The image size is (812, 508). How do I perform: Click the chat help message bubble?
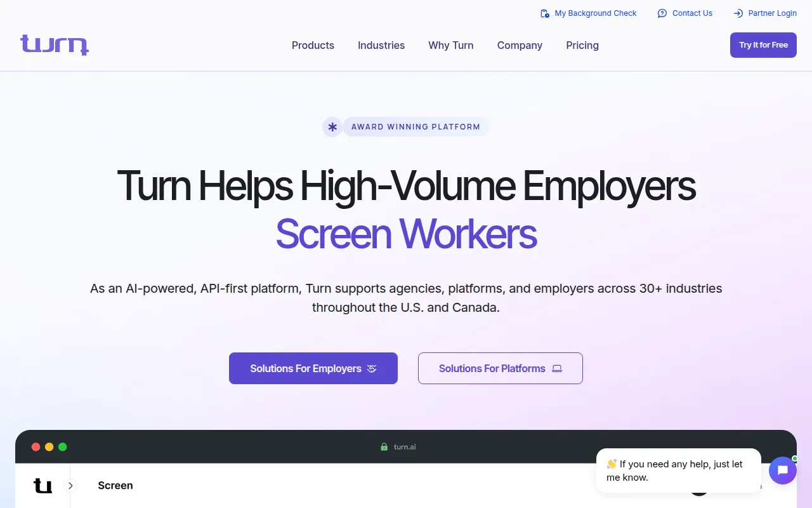click(x=679, y=471)
